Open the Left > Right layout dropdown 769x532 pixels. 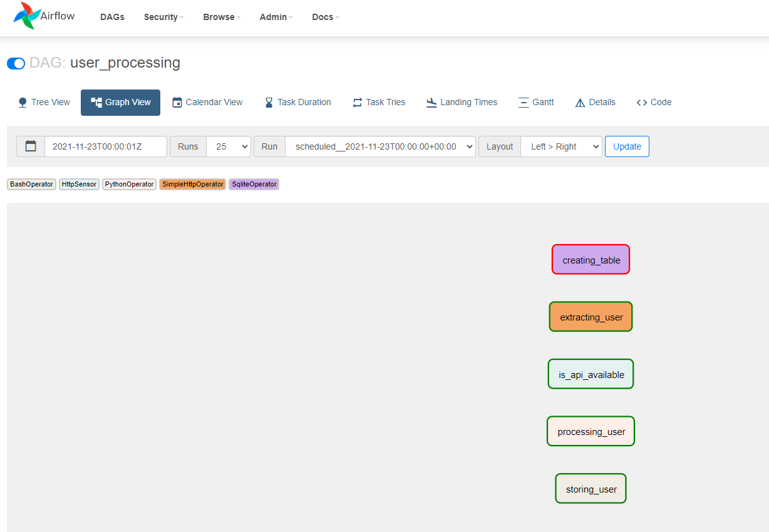tap(561, 146)
